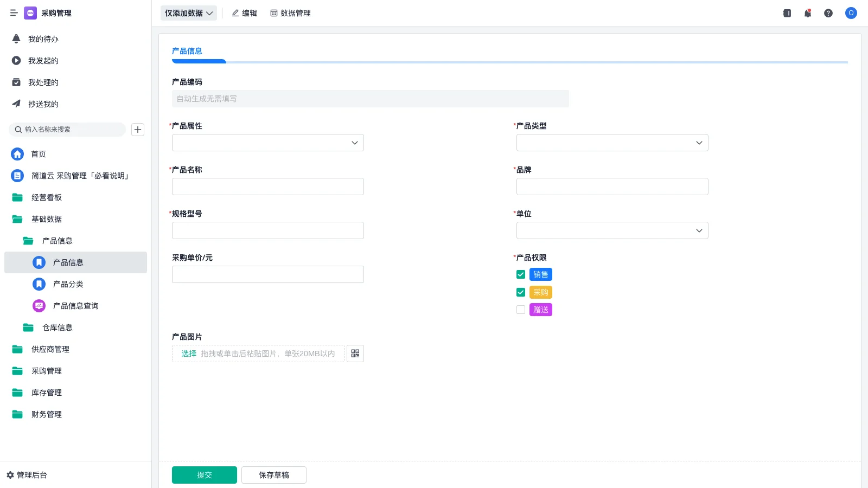Screen dimensions: 868x488
Task: Click sidebar search field 输入名称来搜索
Action: [67, 130]
